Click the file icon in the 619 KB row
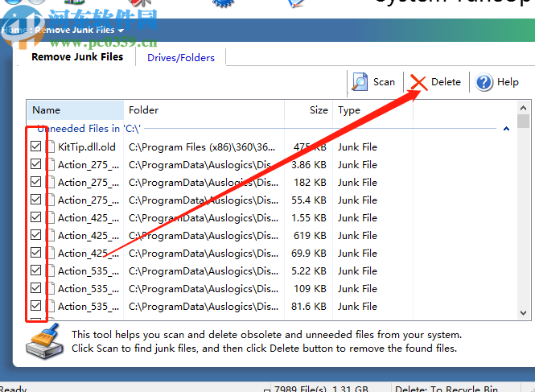Viewport: 535px width, 392px height. [51, 236]
